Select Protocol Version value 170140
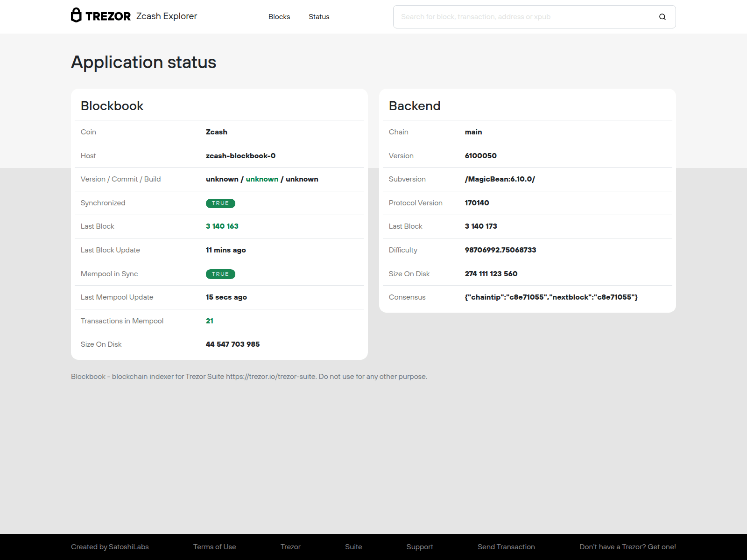Image resolution: width=747 pixels, height=560 pixels. [x=477, y=203]
